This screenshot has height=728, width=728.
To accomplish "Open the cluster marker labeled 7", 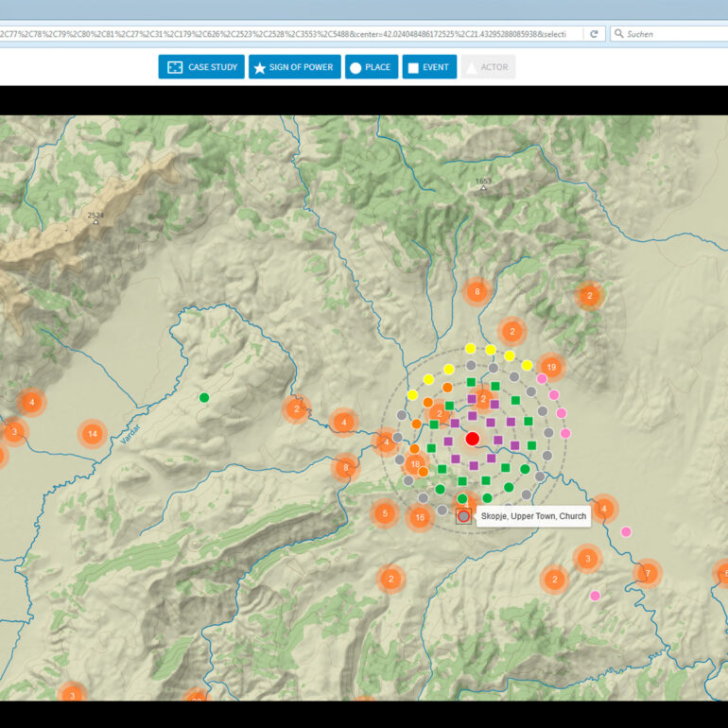I will [648, 573].
